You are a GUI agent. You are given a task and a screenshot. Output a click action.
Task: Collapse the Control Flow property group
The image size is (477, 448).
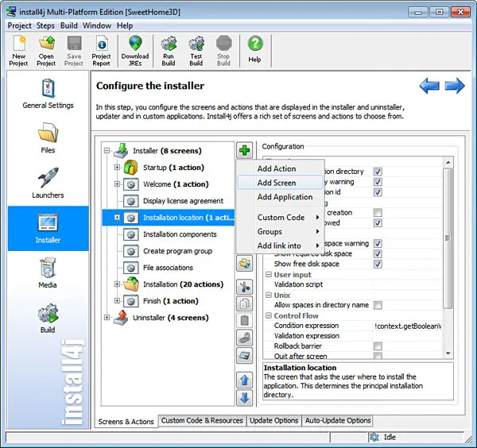269,315
